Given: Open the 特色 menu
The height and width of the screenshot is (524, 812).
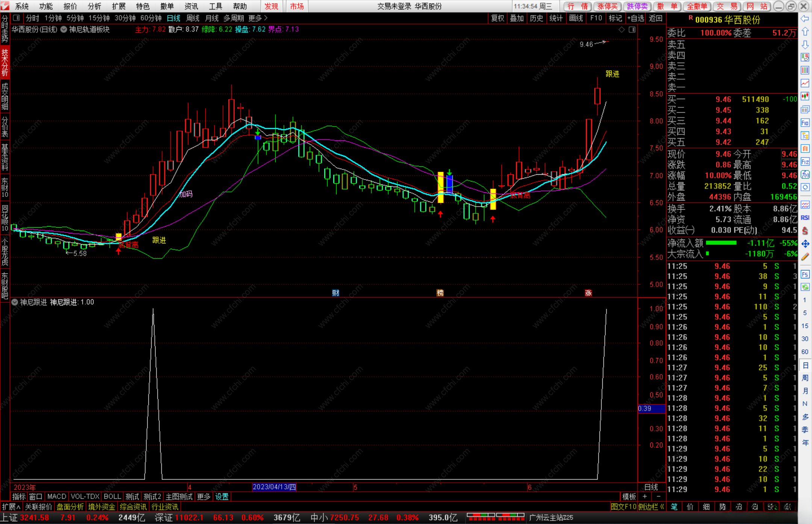Looking at the screenshot, I should click(x=142, y=6).
